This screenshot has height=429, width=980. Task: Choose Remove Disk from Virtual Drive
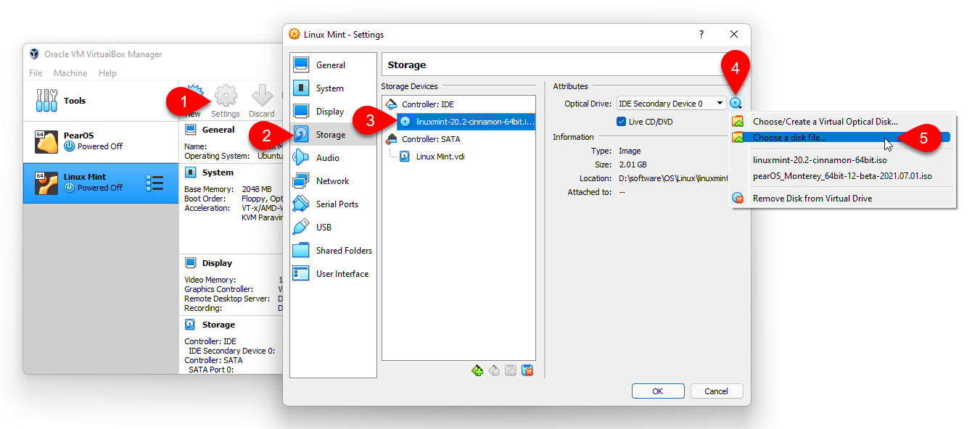(x=841, y=198)
